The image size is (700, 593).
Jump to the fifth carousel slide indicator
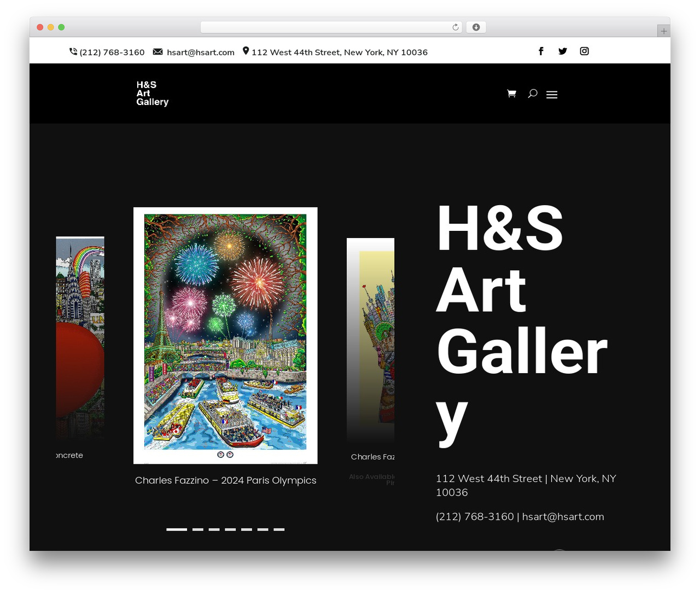click(247, 530)
